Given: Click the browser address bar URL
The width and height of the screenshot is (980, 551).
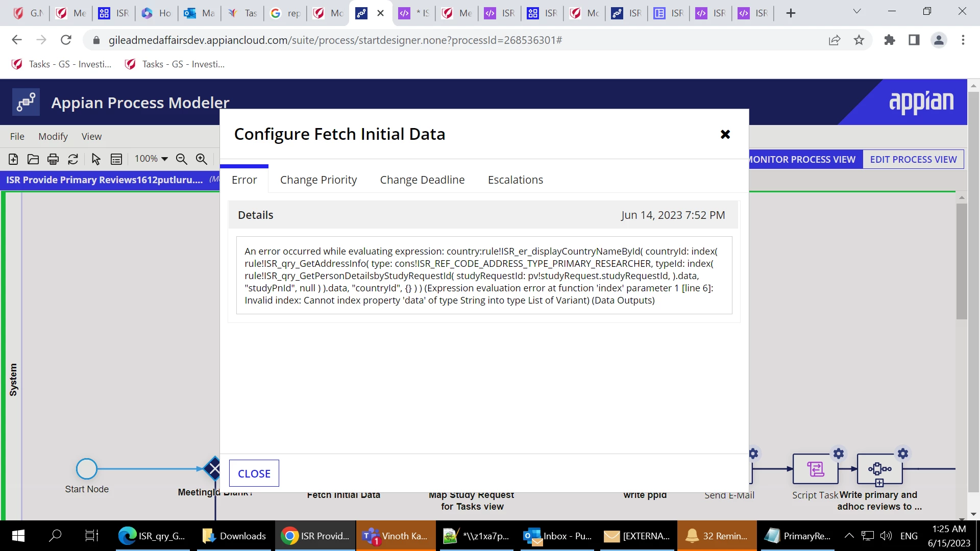Looking at the screenshot, I should (335, 40).
